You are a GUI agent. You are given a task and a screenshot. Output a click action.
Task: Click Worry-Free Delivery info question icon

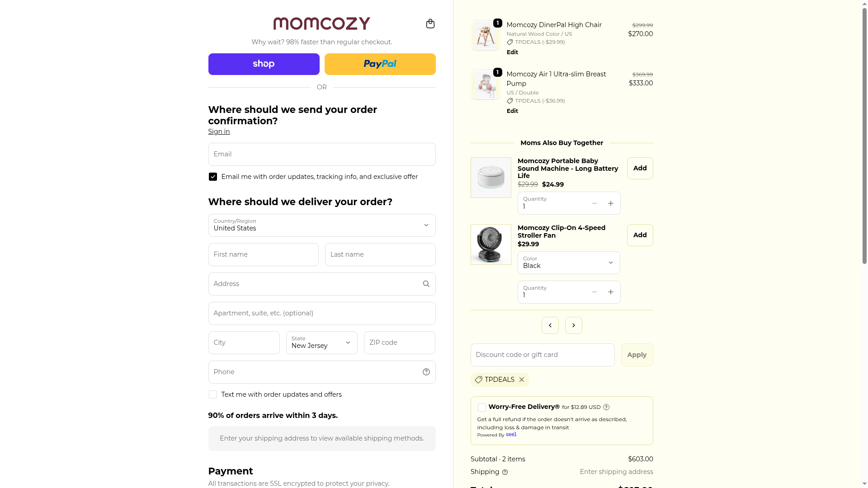click(606, 407)
